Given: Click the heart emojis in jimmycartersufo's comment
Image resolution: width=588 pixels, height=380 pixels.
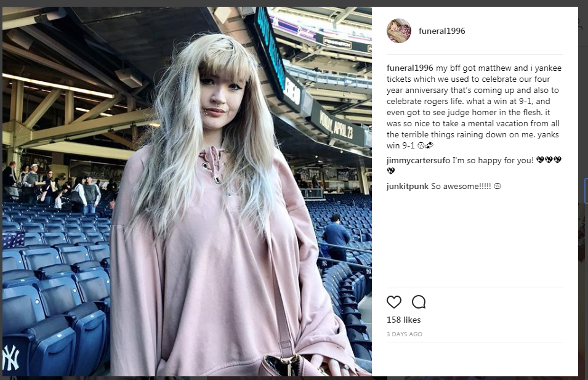Looking at the screenshot, I should [549, 160].
